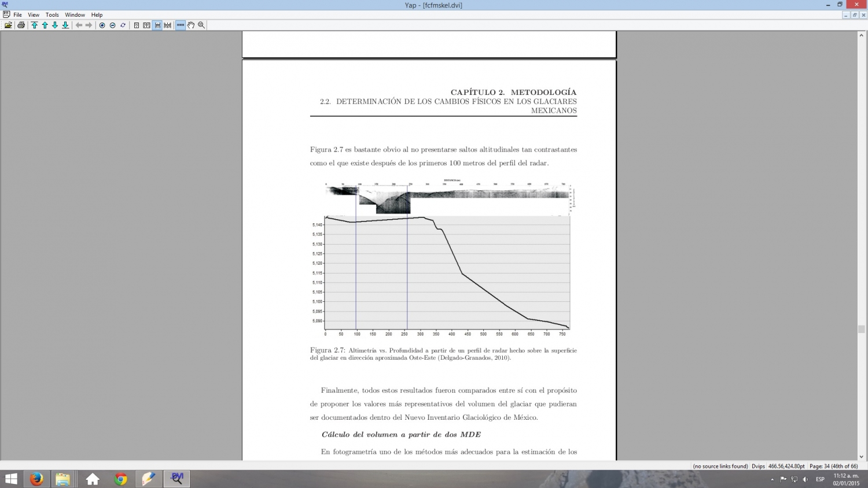The image size is (868, 488).
Task: Click the scrollbar down arrow
Action: click(x=862, y=457)
